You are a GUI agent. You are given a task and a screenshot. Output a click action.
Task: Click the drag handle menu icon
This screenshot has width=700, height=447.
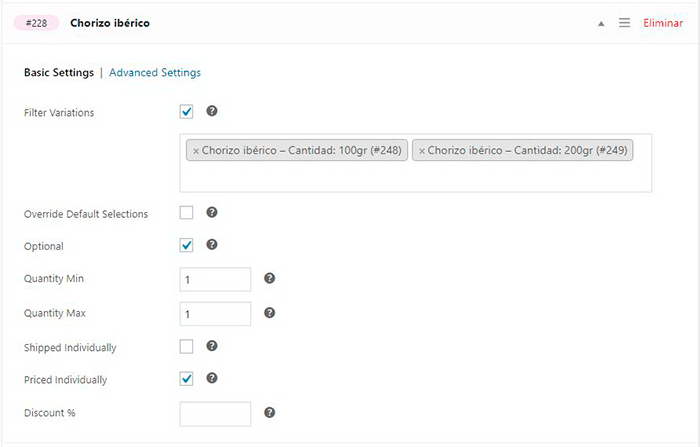click(x=624, y=23)
